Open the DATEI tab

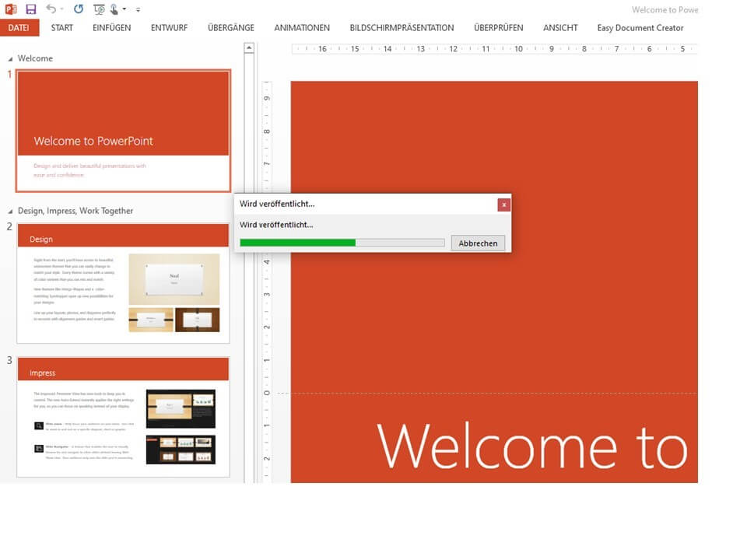pos(19,28)
